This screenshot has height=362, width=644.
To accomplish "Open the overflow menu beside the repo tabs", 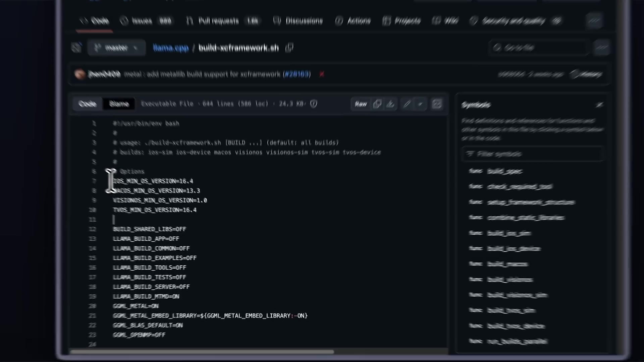I will (x=594, y=21).
